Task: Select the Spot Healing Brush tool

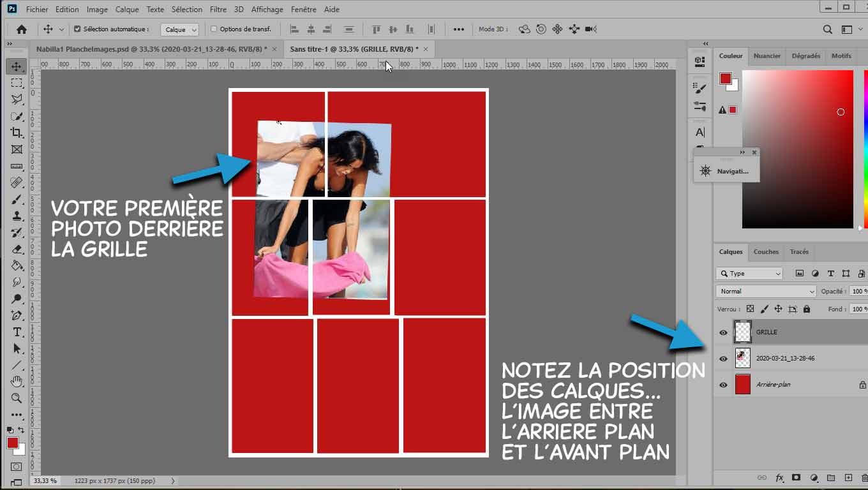Action: 17,182
